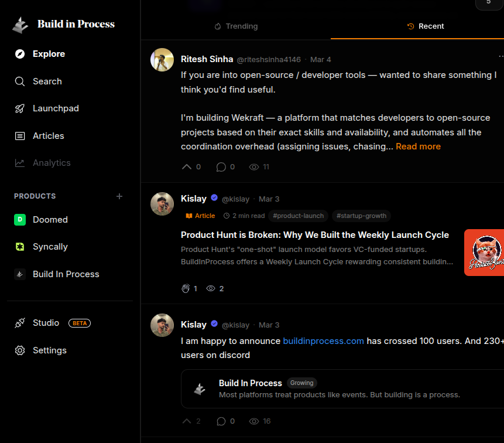The width and height of the screenshot is (504, 443).
Task: Click the views eye icon showing 11
Action: click(x=254, y=167)
